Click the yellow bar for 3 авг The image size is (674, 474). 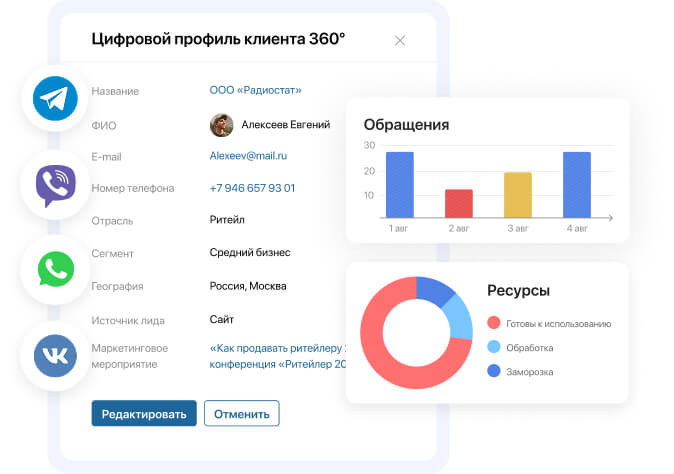pos(517,194)
